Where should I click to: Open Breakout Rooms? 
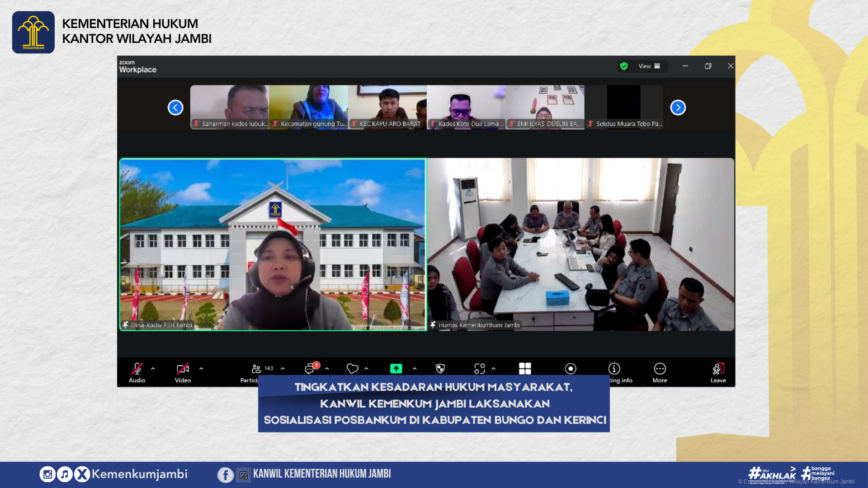[x=480, y=368]
